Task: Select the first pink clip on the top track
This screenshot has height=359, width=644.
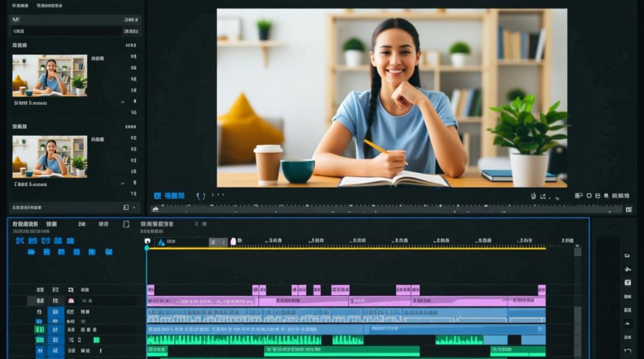Action: click(x=150, y=290)
